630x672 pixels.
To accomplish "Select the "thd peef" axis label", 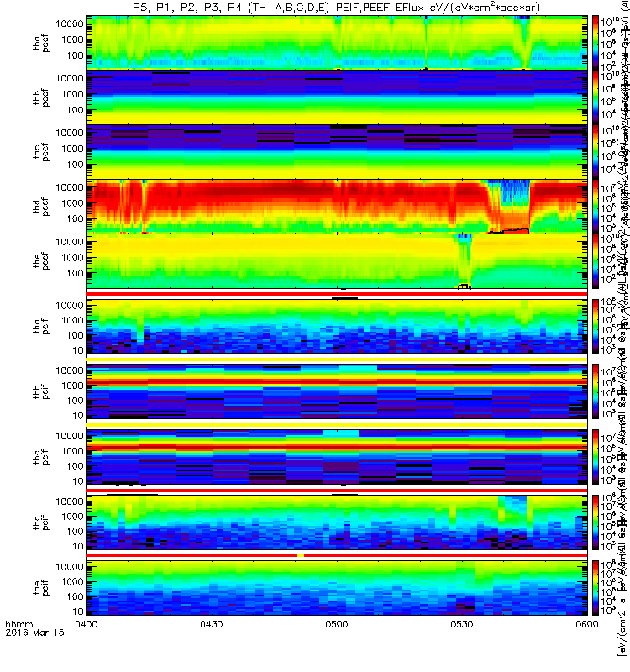I will pyautogui.click(x=41, y=207).
